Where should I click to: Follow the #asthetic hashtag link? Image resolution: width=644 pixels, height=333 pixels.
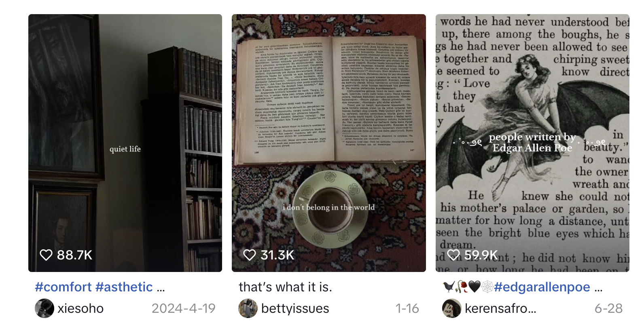click(x=124, y=287)
